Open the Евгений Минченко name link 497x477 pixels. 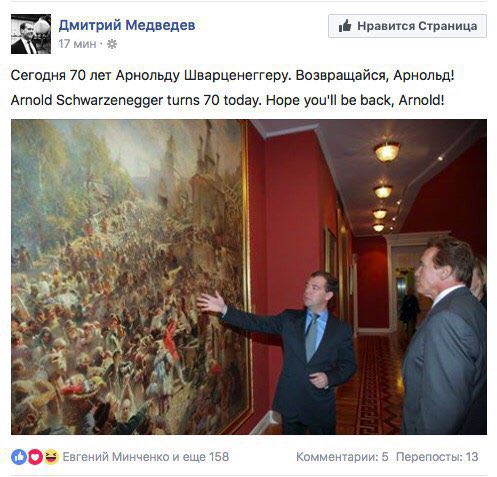pos(116,457)
